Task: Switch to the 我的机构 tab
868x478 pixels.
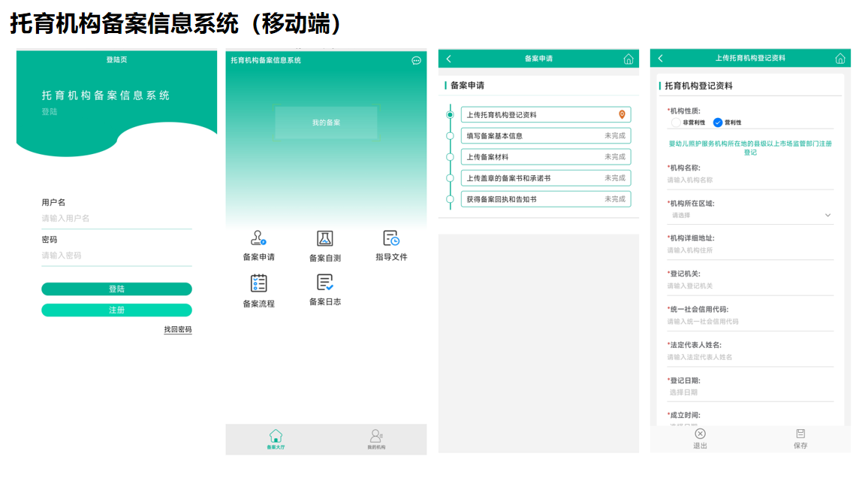Action: (x=378, y=438)
